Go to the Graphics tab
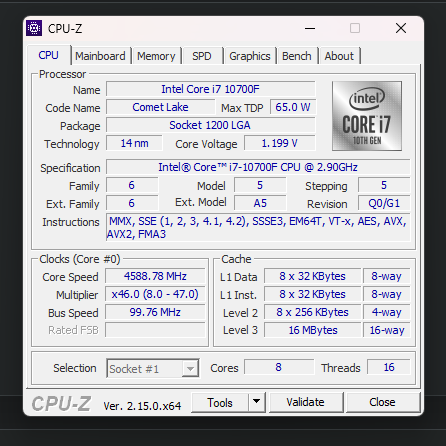The image size is (446, 446). point(250,56)
